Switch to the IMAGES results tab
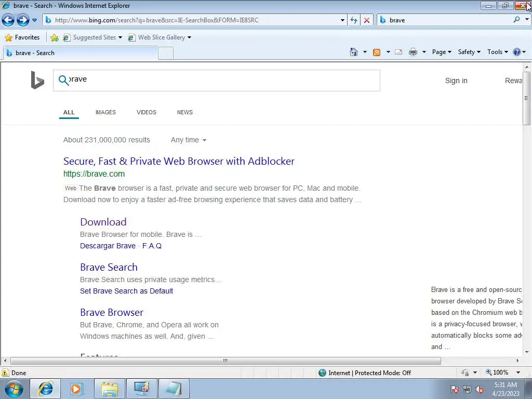 (x=105, y=112)
